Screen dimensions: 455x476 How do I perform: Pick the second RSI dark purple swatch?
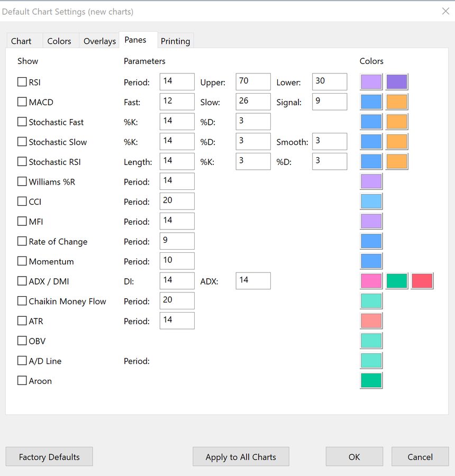[397, 81]
